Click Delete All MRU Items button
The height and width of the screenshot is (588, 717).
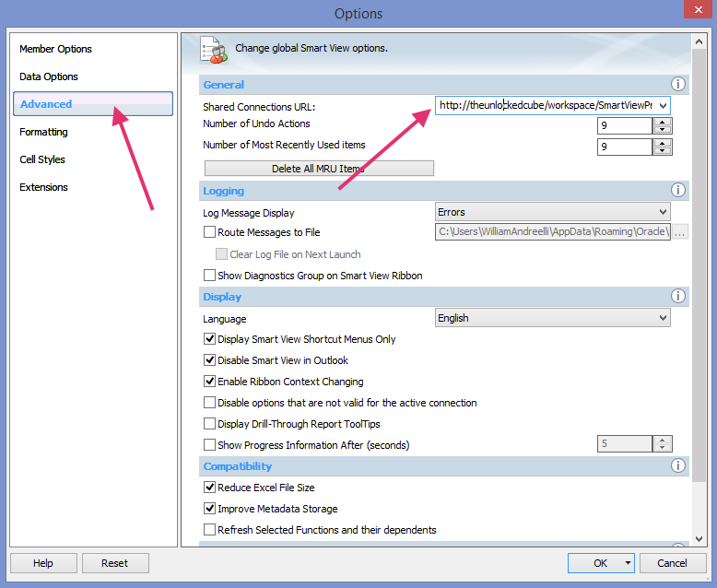click(x=318, y=169)
